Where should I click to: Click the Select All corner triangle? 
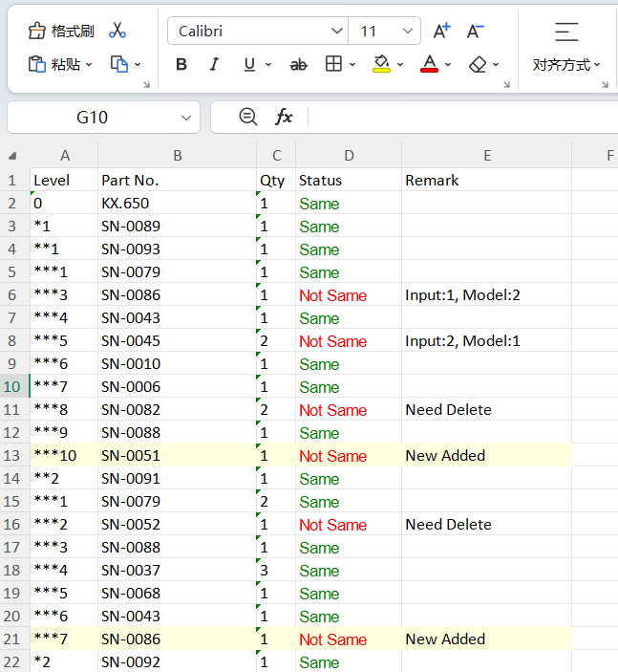pos(12,156)
